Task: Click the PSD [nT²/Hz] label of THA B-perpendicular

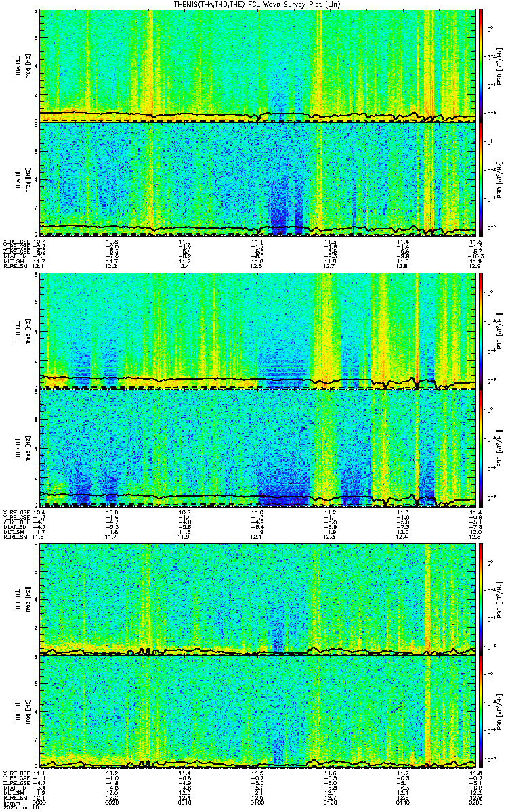Action: click(500, 65)
